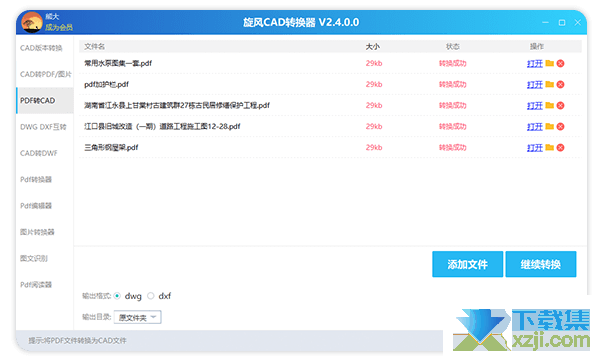
Task: Open folder icon for 江口县旧城改造 file row
Action: 550,126
